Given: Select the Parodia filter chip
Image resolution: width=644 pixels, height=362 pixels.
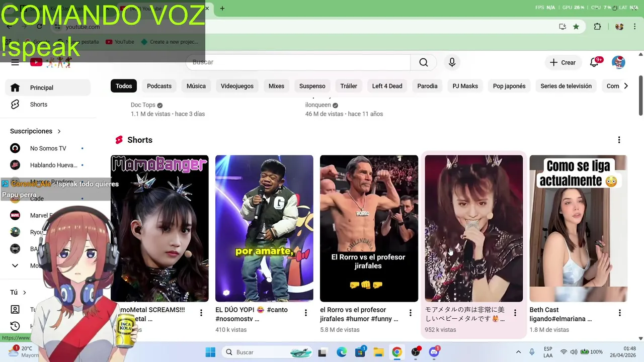Looking at the screenshot, I should click(x=427, y=86).
